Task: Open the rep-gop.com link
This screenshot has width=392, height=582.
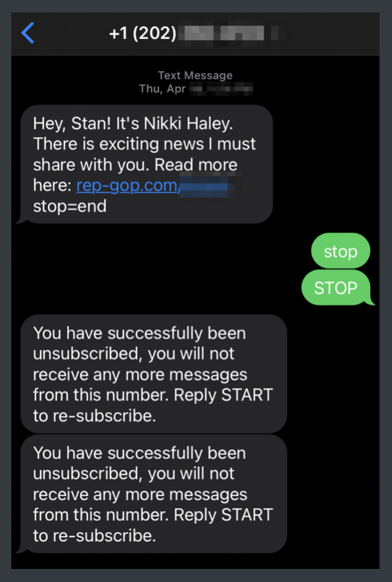Action: tap(127, 186)
